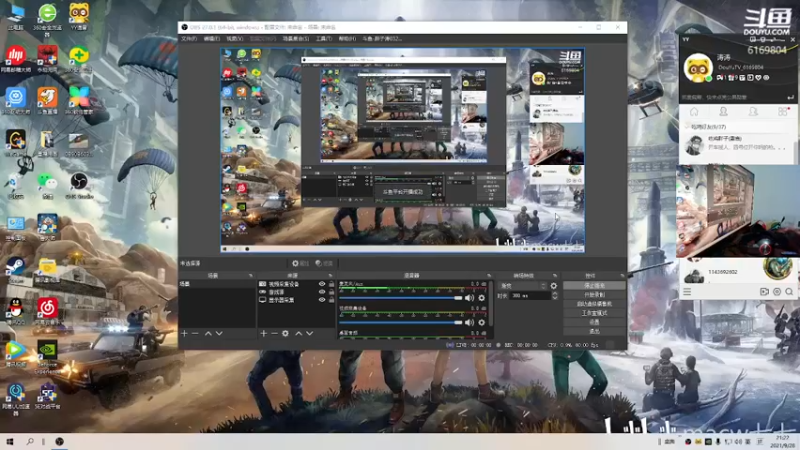Move the selected source down
The image size is (800, 450).
click(x=309, y=333)
